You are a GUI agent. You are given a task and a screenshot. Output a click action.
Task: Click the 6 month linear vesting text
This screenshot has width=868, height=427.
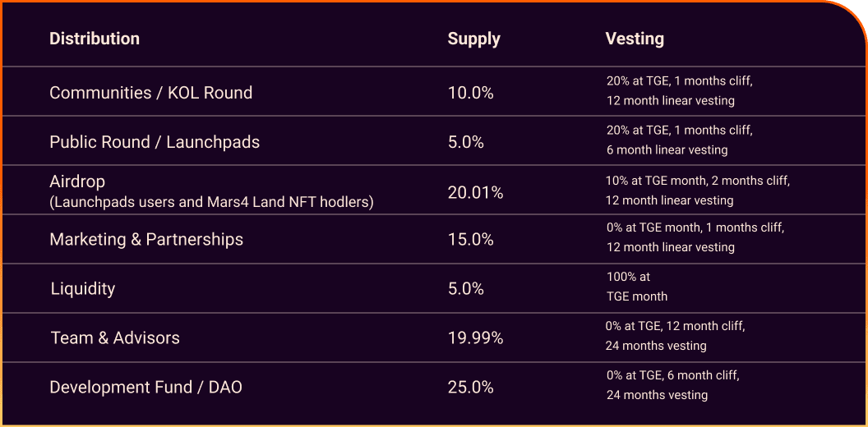tap(667, 150)
